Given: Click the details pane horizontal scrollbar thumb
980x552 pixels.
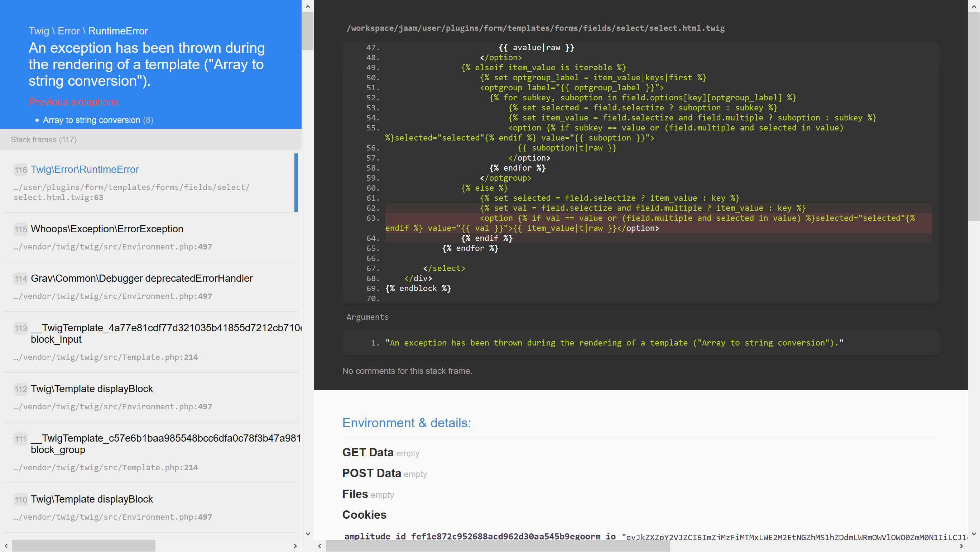Looking at the screenshot, I should [498, 546].
